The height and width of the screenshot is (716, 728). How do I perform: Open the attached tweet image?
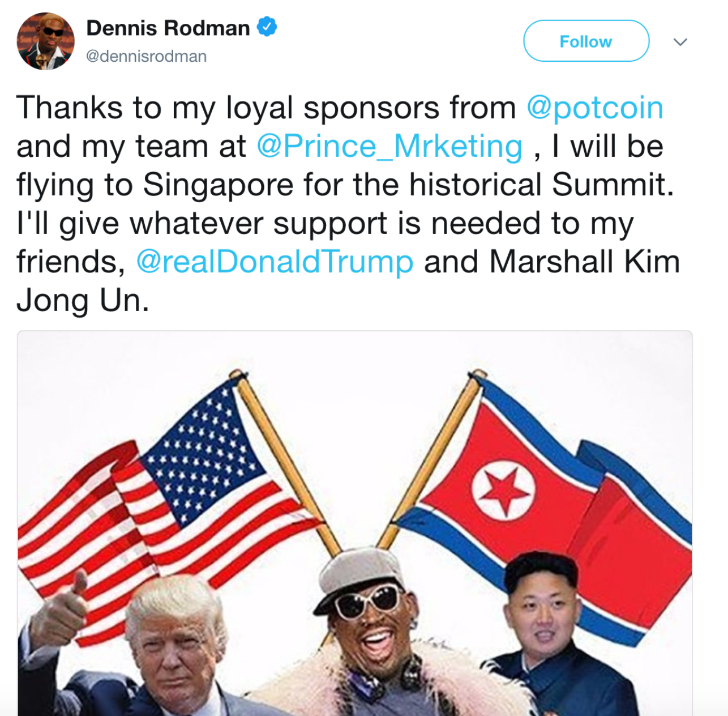355,523
